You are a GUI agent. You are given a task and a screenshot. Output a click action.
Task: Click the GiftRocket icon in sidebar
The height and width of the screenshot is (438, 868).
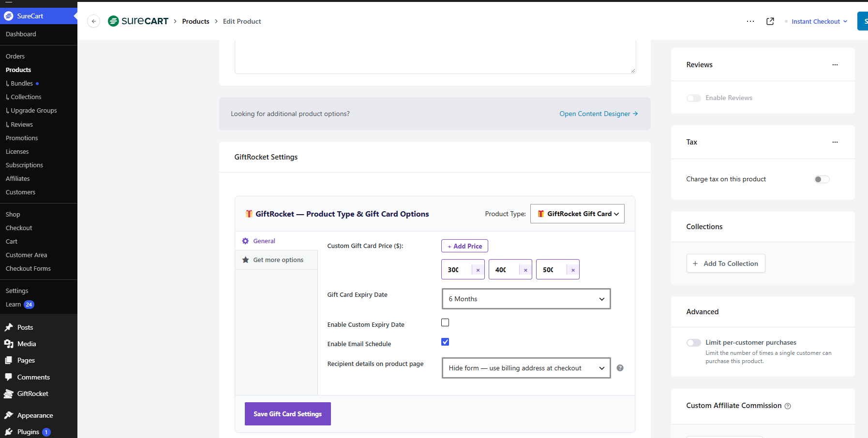[9, 394]
